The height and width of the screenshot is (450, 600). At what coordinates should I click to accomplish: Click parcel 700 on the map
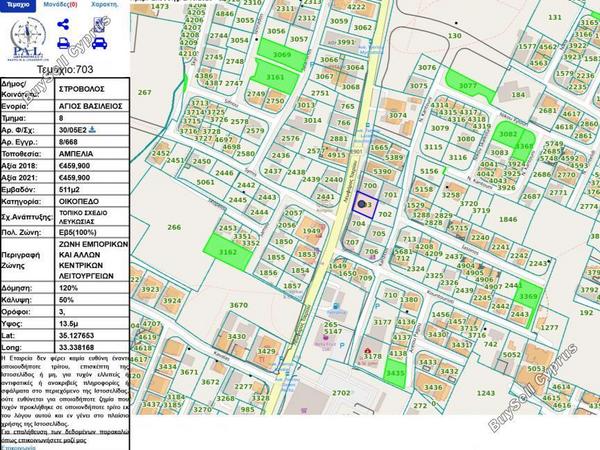[x=370, y=186]
